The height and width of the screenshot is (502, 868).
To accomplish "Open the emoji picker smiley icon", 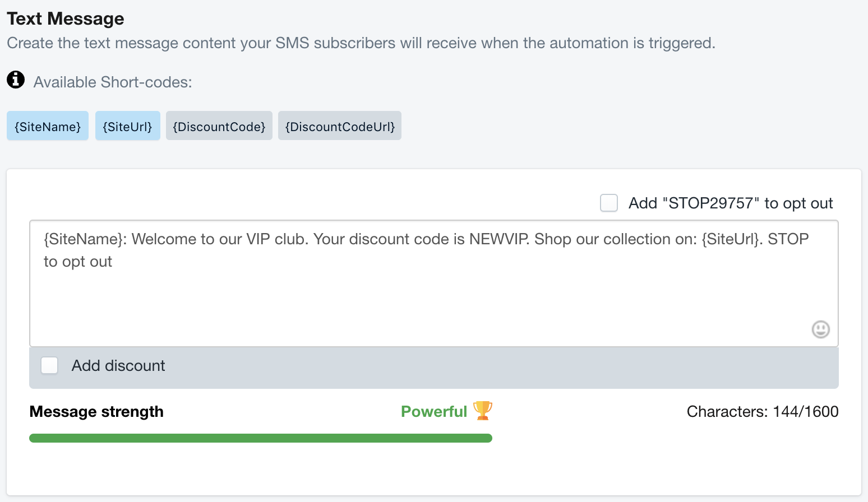I will click(820, 329).
